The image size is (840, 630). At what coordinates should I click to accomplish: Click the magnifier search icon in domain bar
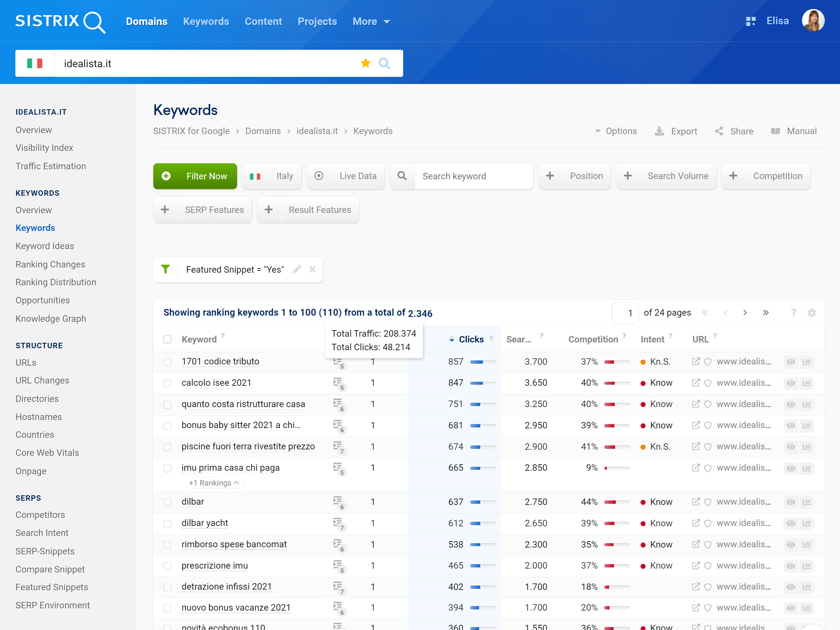pyautogui.click(x=384, y=63)
